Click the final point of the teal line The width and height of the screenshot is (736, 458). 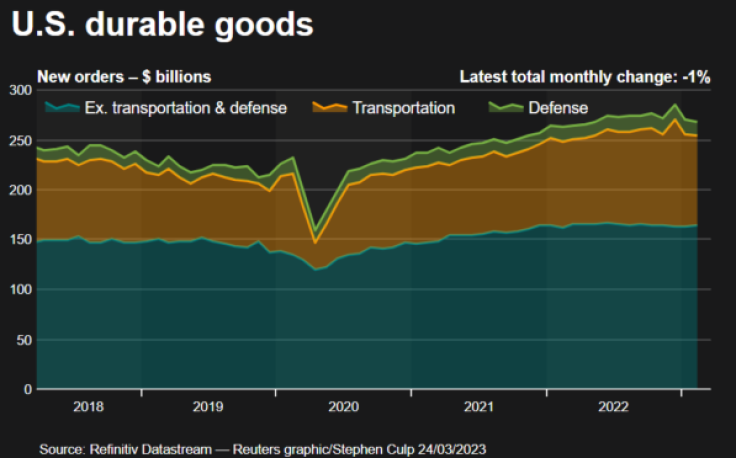pyautogui.click(x=697, y=225)
